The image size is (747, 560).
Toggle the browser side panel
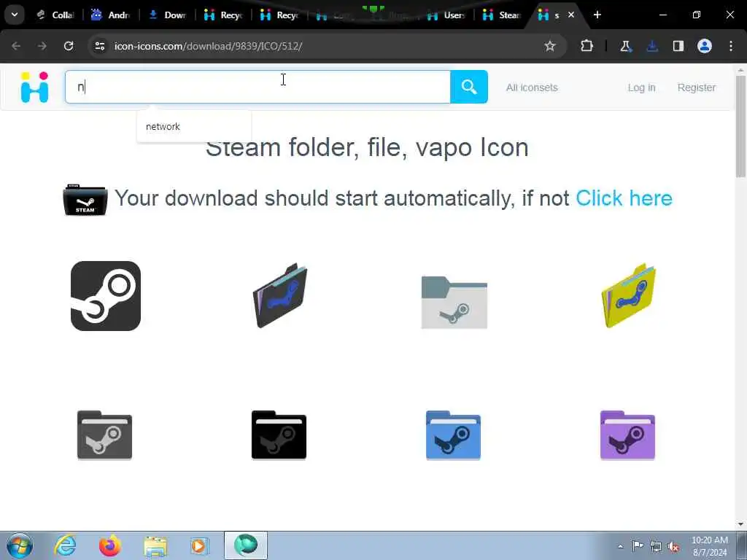point(678,46)
